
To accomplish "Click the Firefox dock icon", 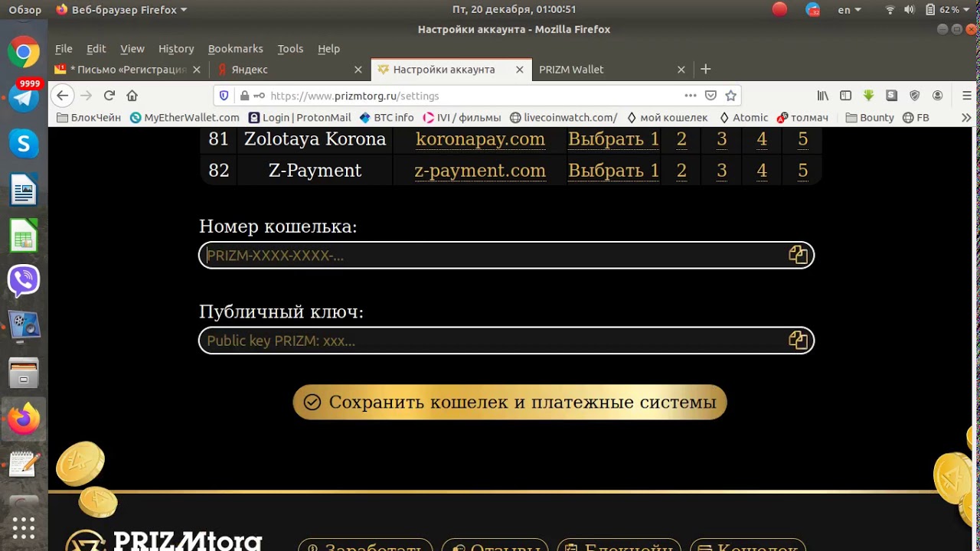I will point(24,419).
